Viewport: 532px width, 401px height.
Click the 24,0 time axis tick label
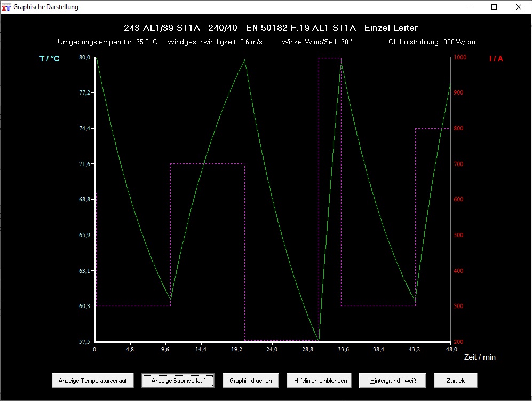(272, 348)
